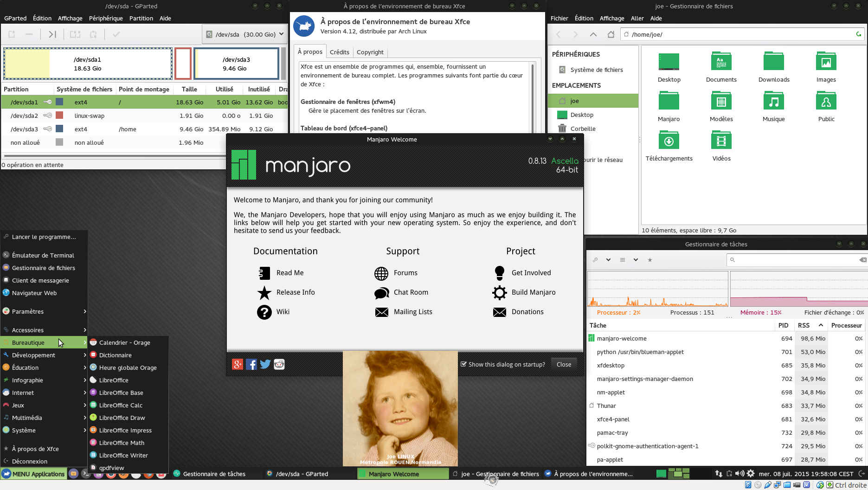Go to parent folder in file manager
This screenshot has width=868, height=490.
593,34
